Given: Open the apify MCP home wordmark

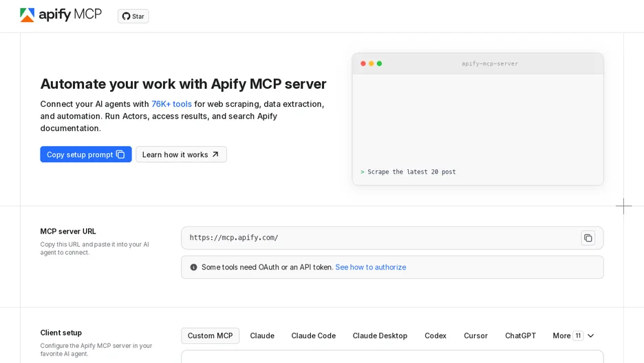Looking at the screenshot, I should pyautogui.click(x=70, y=14).
